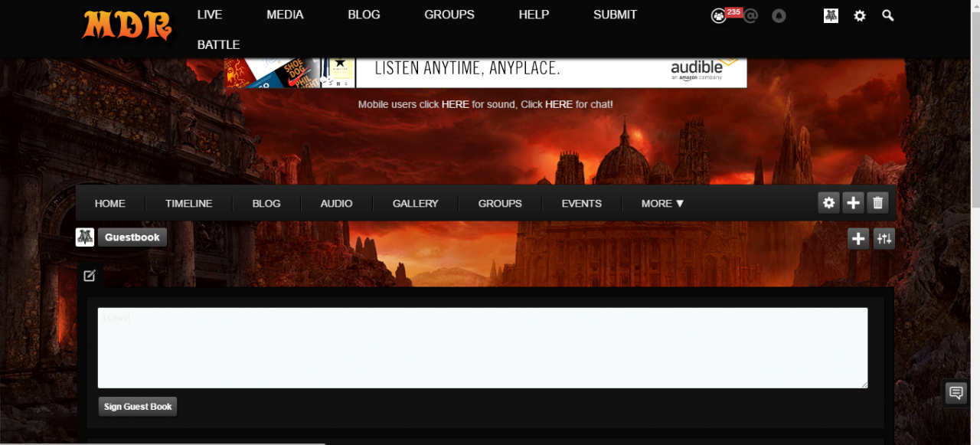Open the top GROUPS menu

click(449, 15)
